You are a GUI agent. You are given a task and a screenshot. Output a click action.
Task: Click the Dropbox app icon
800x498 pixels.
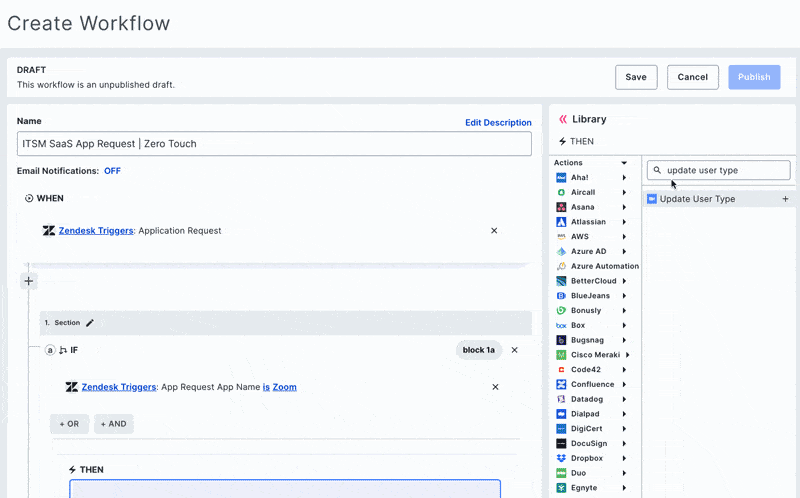[561, 459]
